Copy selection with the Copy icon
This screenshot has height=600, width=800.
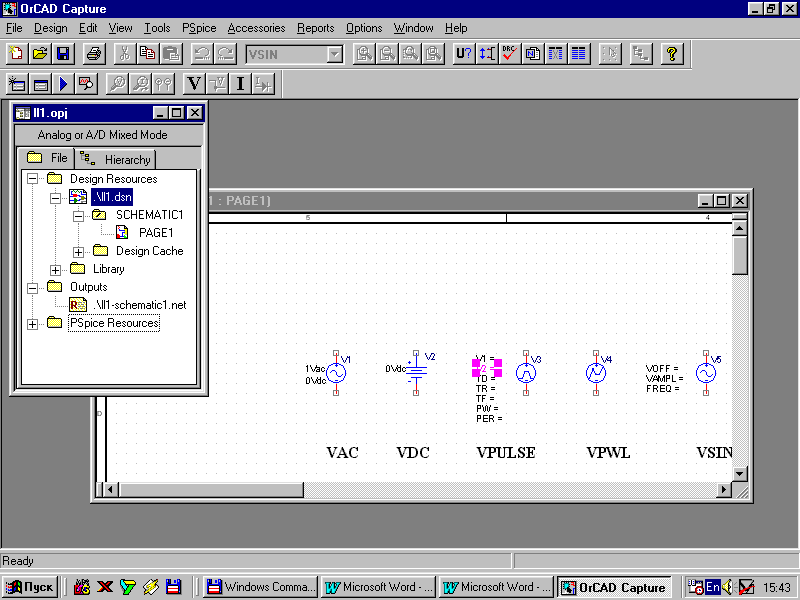point(148,54)
